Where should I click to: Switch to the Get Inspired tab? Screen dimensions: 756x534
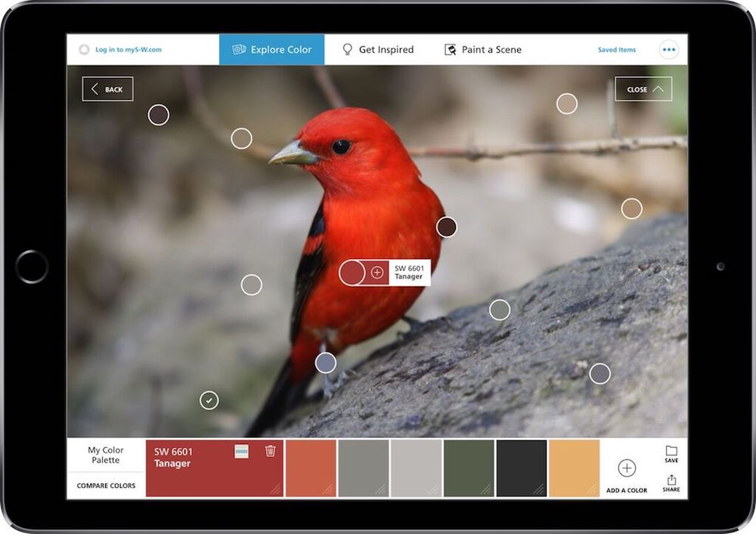pos(378,50)
